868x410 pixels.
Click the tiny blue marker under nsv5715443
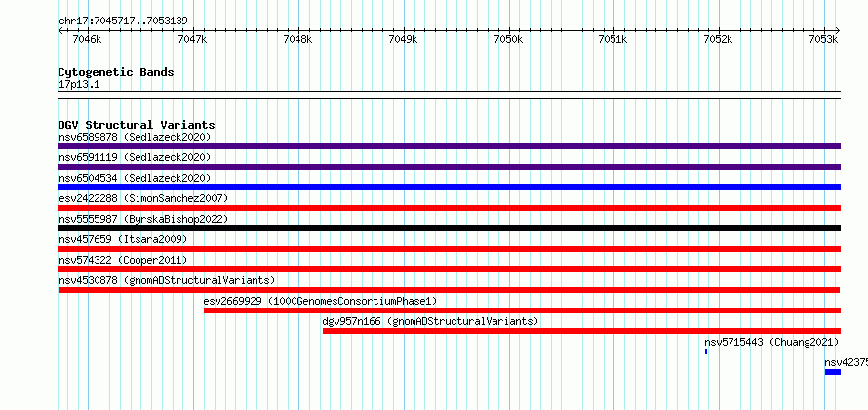pyautogui.click(x=706, y=351)
